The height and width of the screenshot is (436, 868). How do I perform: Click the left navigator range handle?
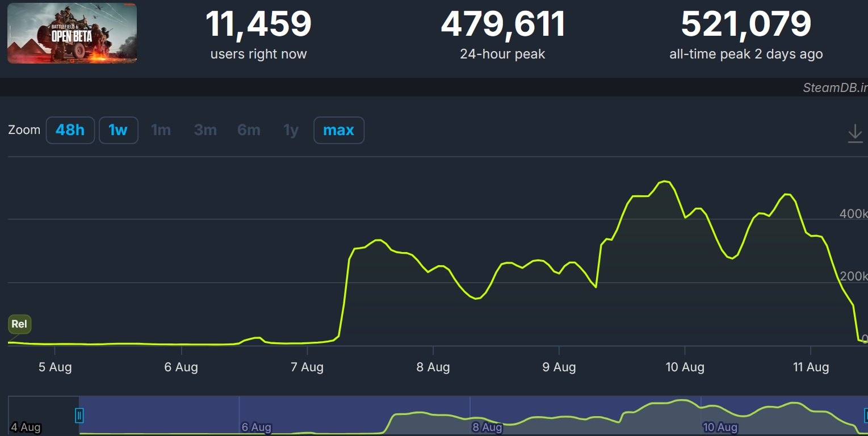tap(79, 416)
